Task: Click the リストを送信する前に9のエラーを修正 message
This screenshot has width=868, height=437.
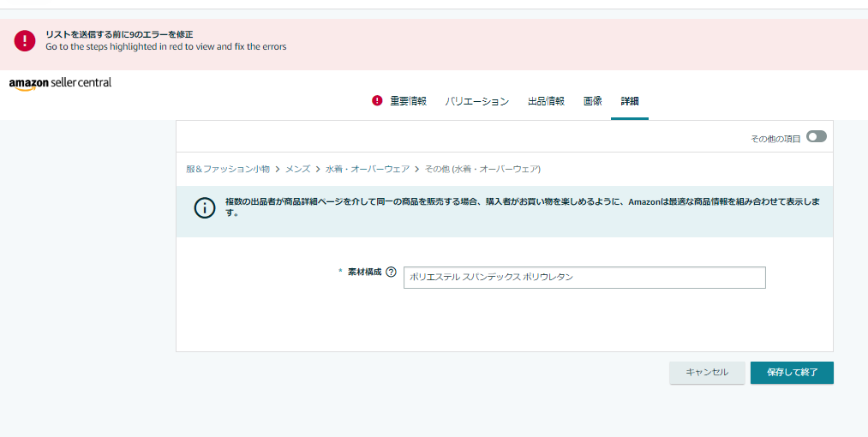Action: click(119, 34)
